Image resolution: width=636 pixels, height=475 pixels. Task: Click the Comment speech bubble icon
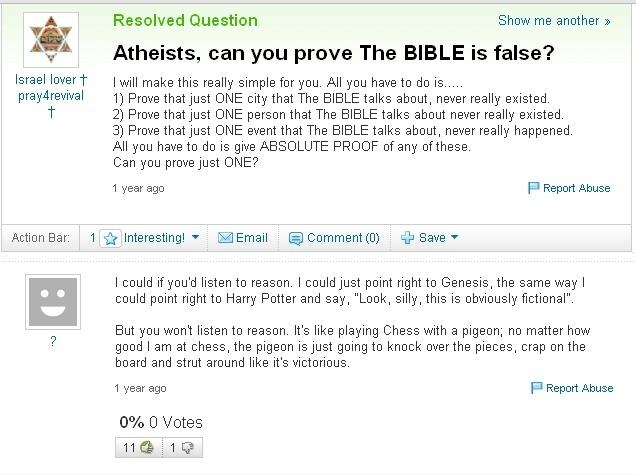click(x=295, y=238)
